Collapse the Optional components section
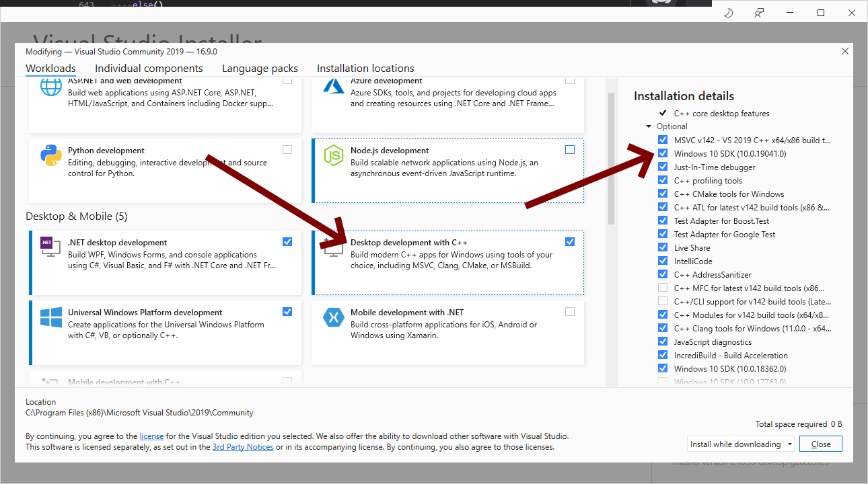 pyautogui.click(x=649, y=126)
